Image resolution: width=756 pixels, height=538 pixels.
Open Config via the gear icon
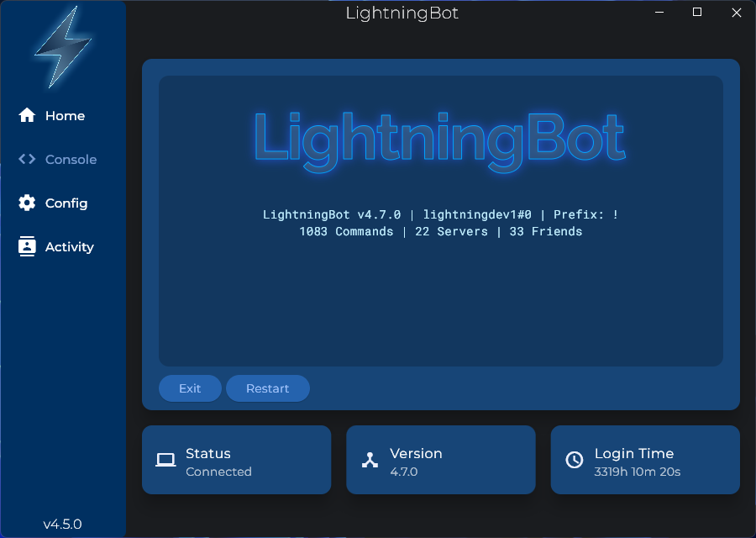click(x=25, y=203)
